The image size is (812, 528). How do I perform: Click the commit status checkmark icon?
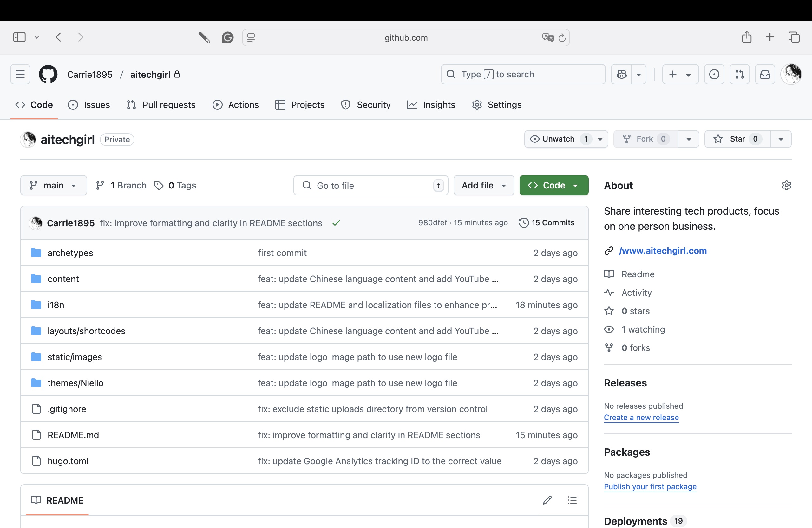coord(336,223)
